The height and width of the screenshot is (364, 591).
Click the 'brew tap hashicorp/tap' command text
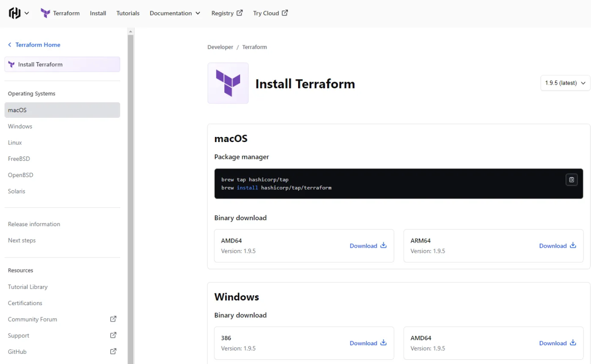[x=255, y=179]
